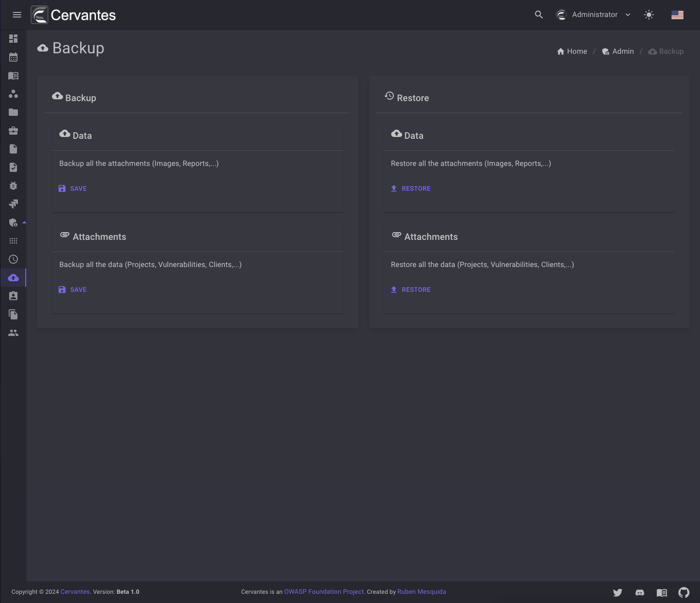Screen dimensions: 700x603
Task: Open the Report templates copy icon
Action: tap(13, 314)
